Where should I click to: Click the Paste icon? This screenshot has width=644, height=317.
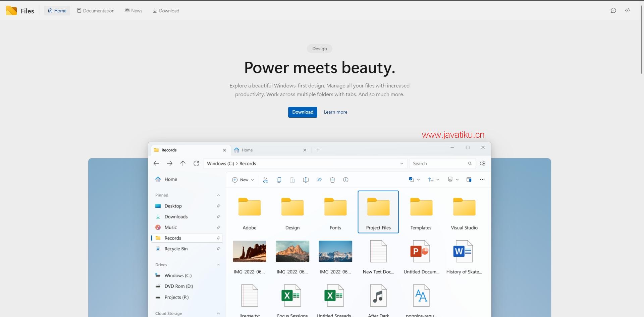click(292, 180)
